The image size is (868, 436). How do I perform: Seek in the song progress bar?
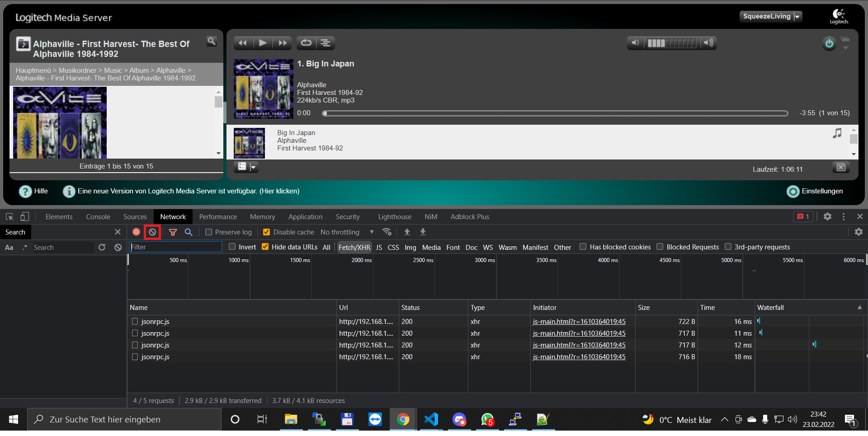555,113
